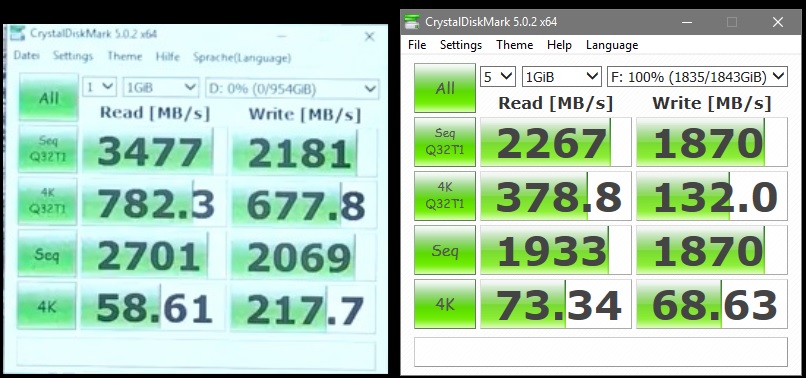The height and width of the screenshot is (378, 806).
Task: Click the 677.8 write result in left window
Action: [x=303, y=205]
